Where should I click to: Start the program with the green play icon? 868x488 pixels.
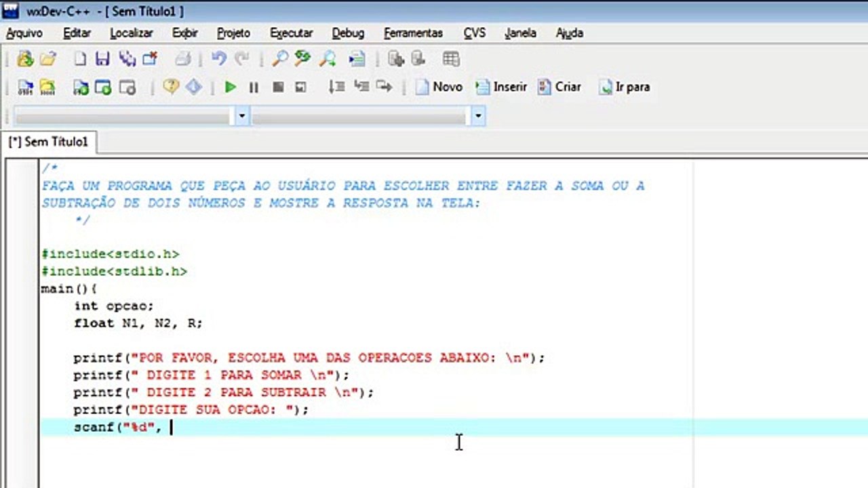pos(231,87)
